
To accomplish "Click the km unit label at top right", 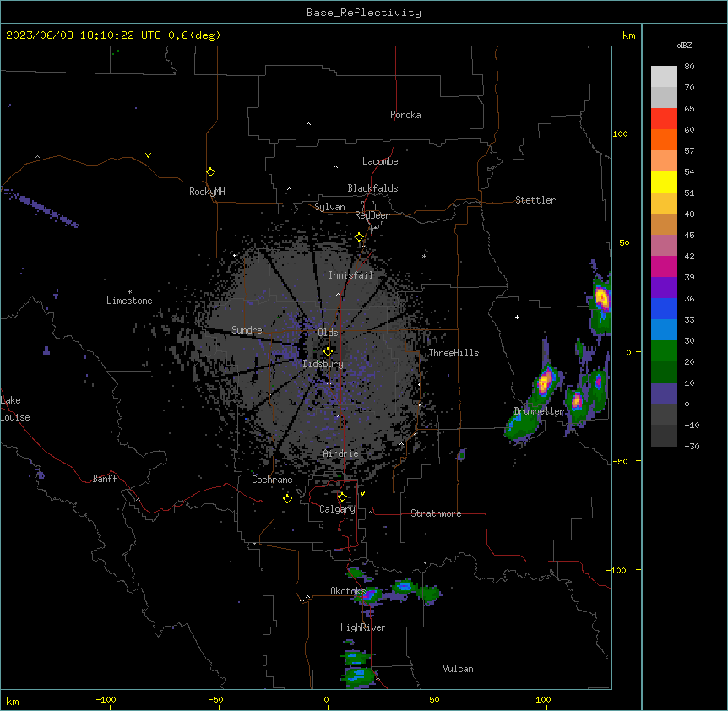I will pyautogui.click(x=629, y=35).
